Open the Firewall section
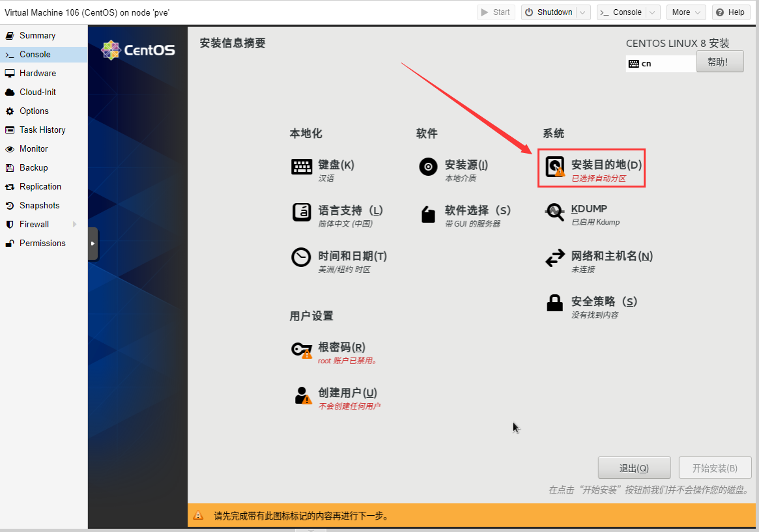 pyautogui.click(x=44, y=225)
